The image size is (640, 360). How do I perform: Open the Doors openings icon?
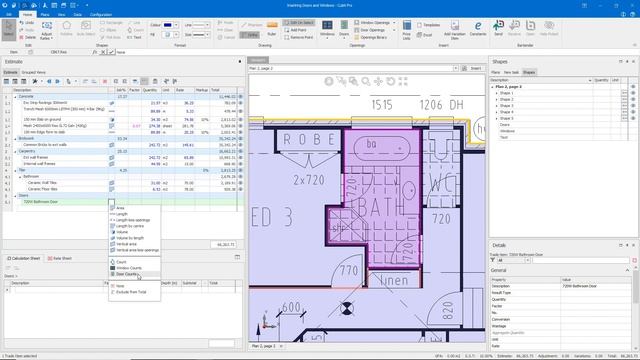point(344,29)
